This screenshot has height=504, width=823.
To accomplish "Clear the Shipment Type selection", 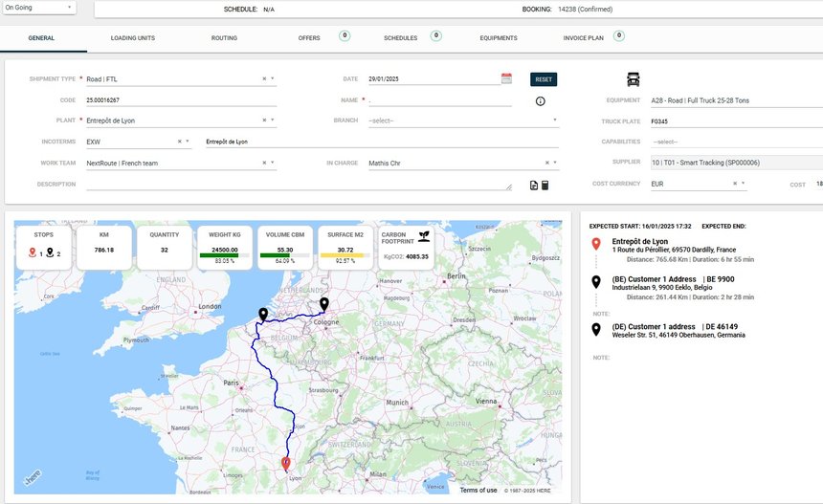I will coord(264,78).
